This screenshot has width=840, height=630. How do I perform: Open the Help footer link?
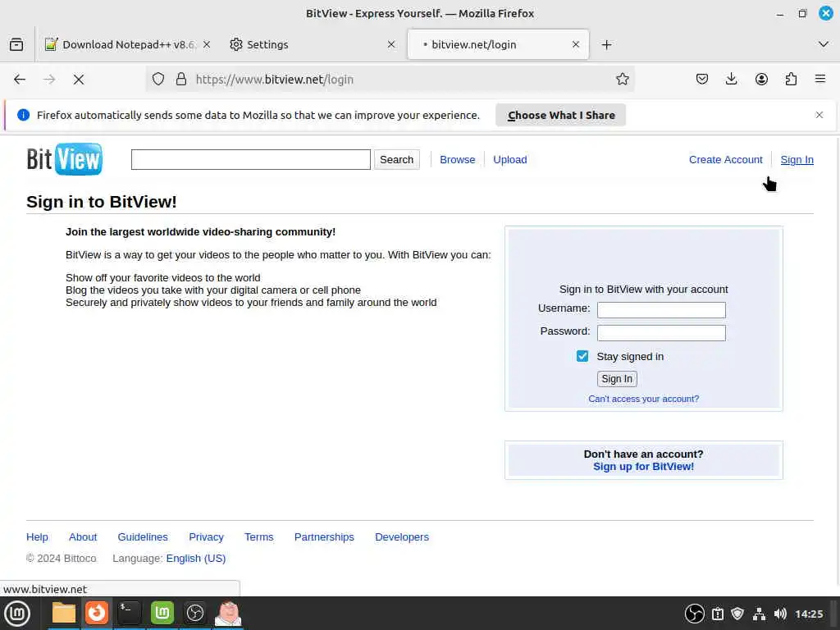(37, 536)
